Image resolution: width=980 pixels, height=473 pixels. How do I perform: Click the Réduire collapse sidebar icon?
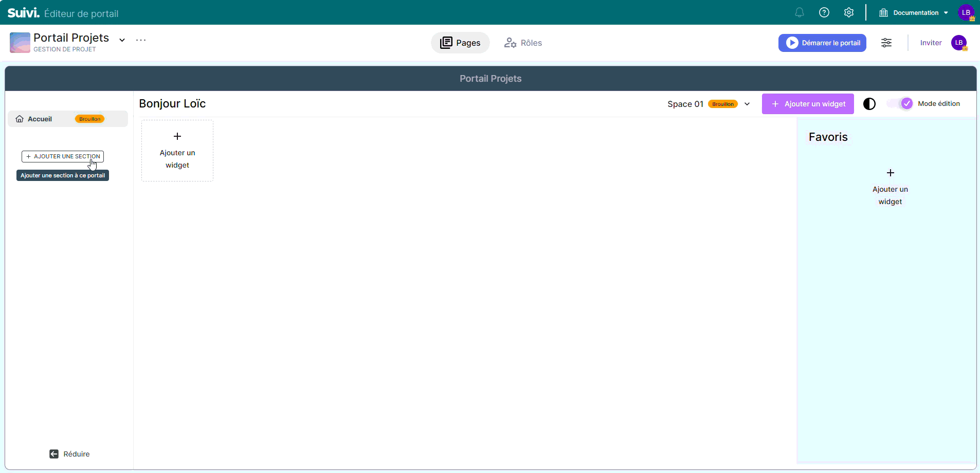[54, 454]
